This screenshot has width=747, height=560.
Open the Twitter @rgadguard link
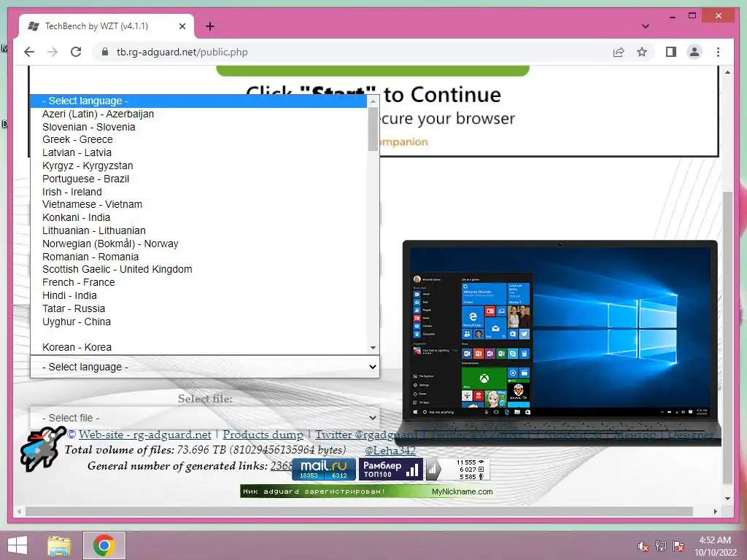[x=366, y=435]
